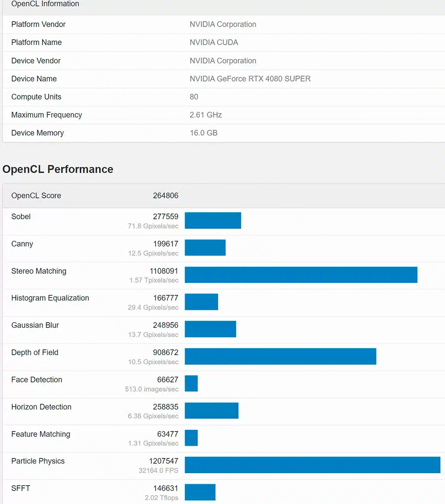Click the SFFT score 146631

pyautogui.click(x=166, y=488)
